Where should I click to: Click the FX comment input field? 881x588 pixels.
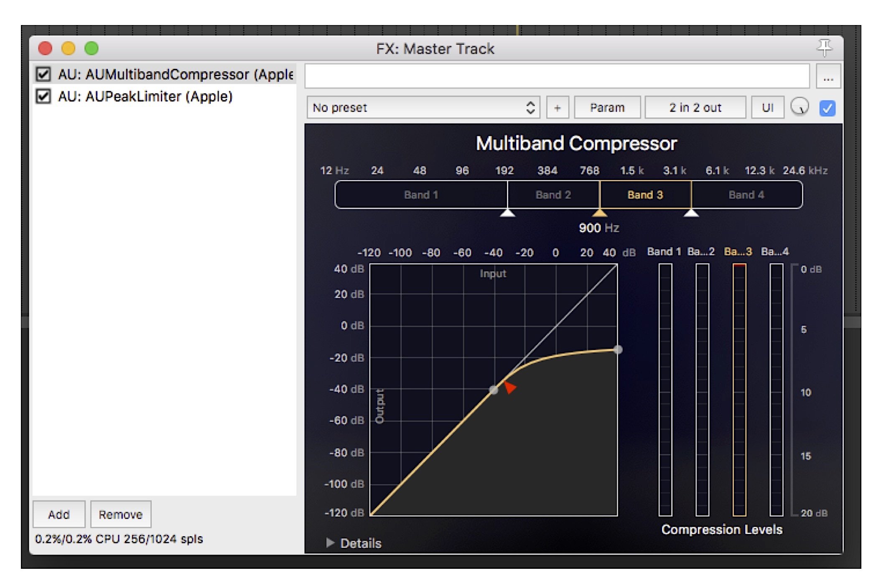tap(557, 76)
